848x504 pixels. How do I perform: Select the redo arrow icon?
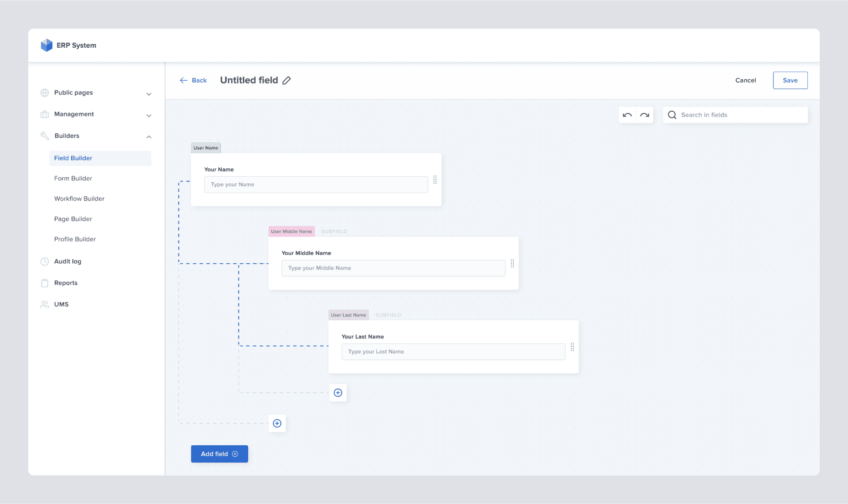tap(644, 114)
